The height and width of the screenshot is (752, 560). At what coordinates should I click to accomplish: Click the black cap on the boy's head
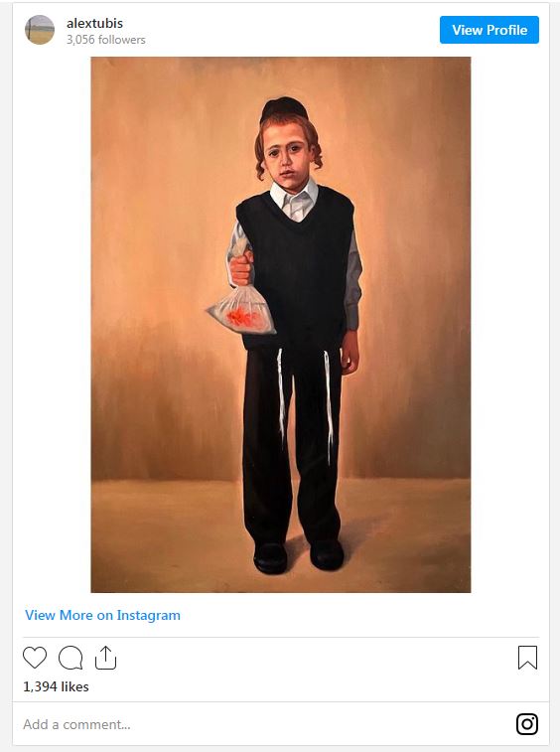(x=285, y=110)
